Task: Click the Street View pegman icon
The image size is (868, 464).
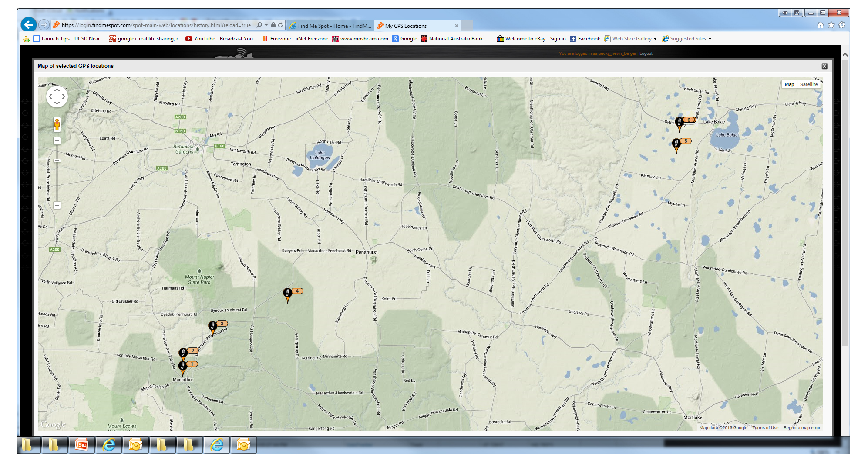Action: [x=57, y=124]
